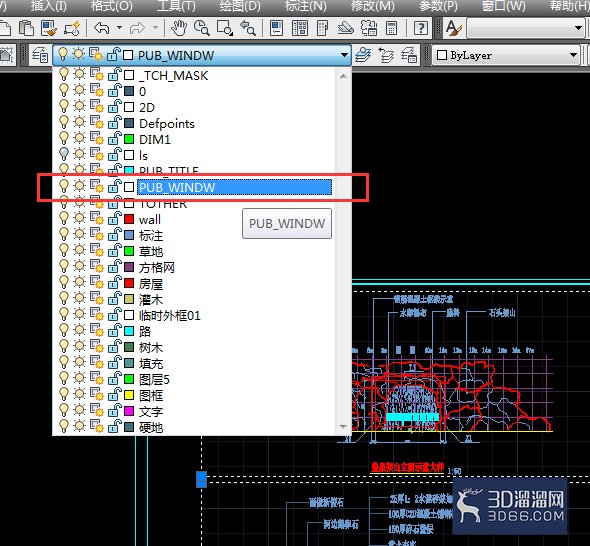This screenshot has width=590, height=546.
Task: Toggle visibility lightbulb of layer 0
Action: point(64,91)
